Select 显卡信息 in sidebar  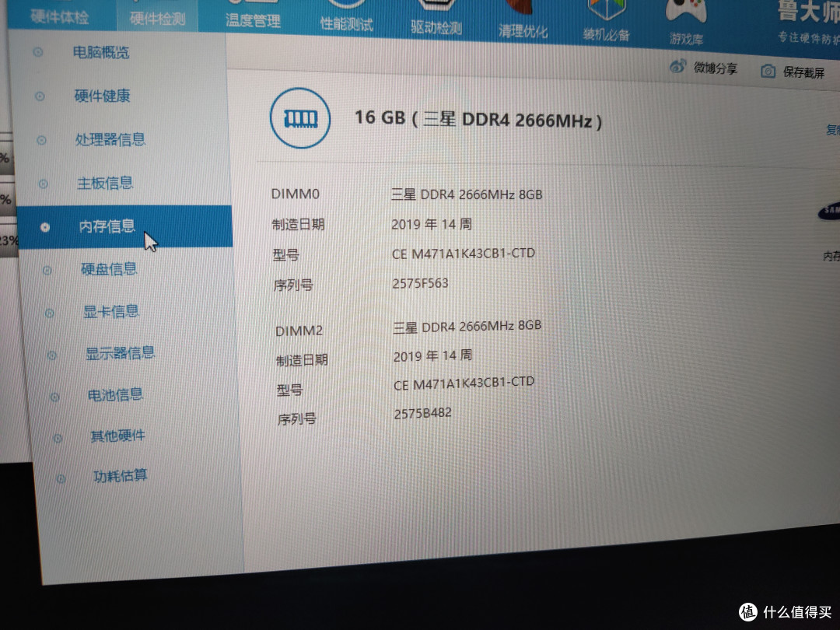click(x=111, y=311)
